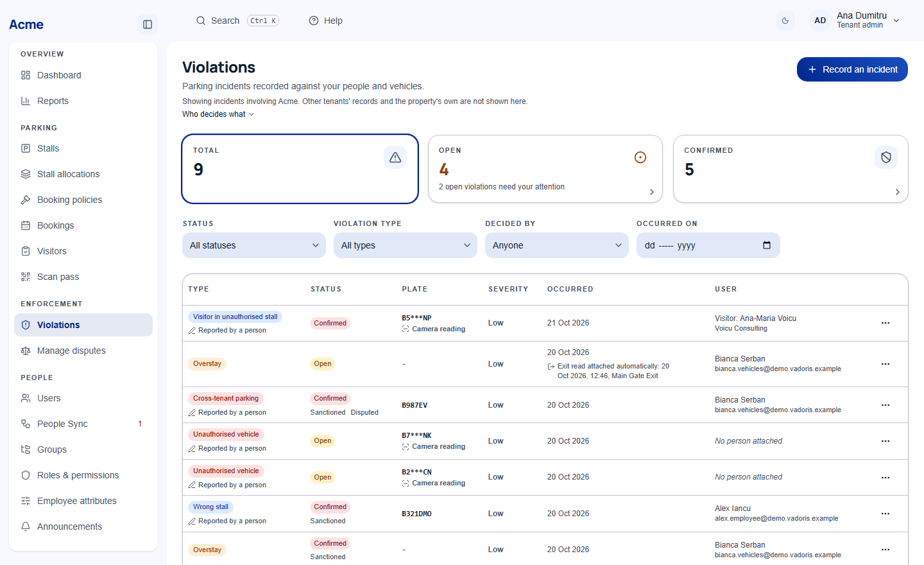Image resolution: width=924 pixels, height=565 pixels.
Task: Open Users page in sidebar
Action: pyautogui.click(x=83, y=398)
